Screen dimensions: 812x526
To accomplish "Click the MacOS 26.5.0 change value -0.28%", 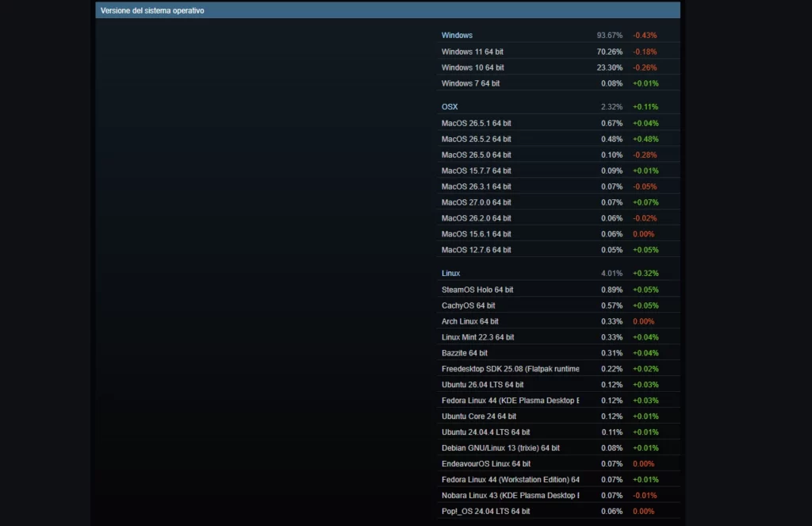I will tap(645, 155).
